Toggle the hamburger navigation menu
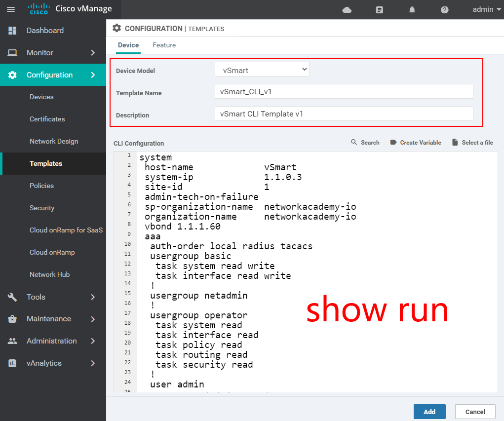The image size is (504, 421). click(11, 9)
